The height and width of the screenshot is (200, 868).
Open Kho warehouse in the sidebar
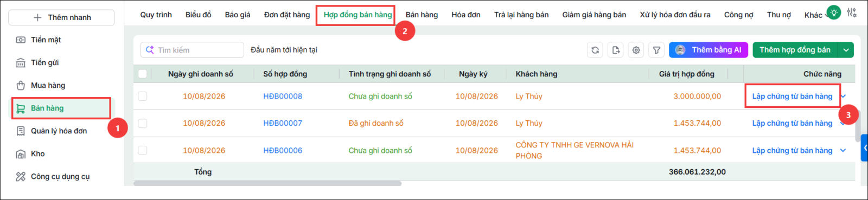37,153
